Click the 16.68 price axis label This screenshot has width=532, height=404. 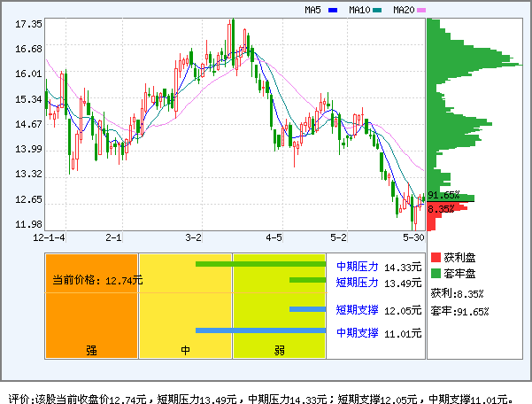tap(28, 50)
